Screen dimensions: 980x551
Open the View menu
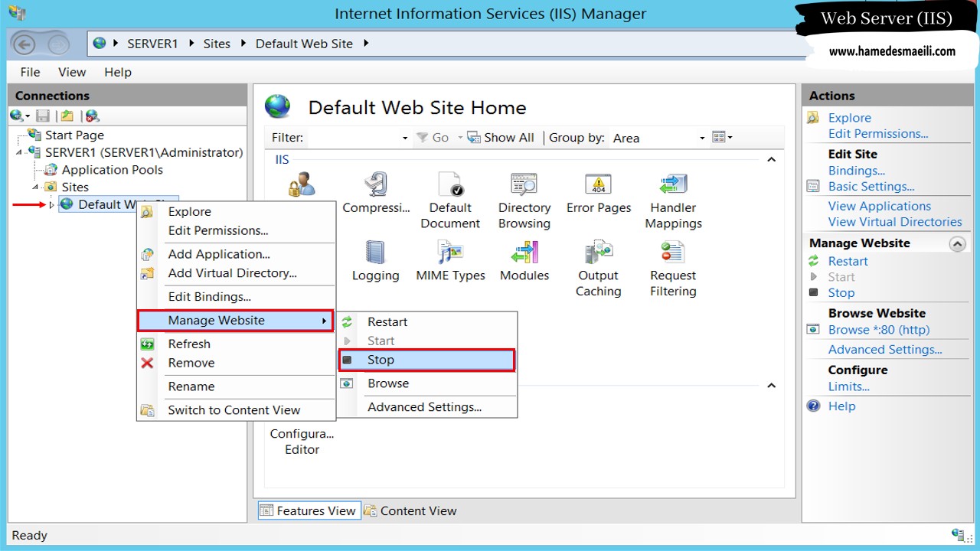(72, 72)
